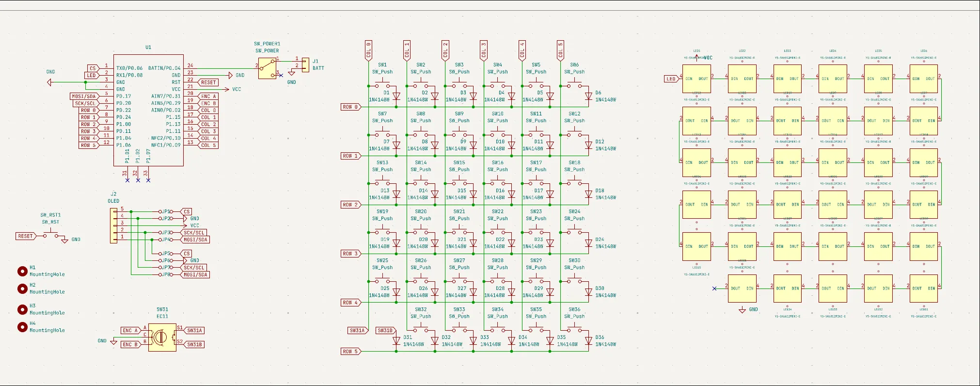The image size is (980, 386).
Task: Click the ROW 5 label left of matrix
Action: tap(350, 352)
